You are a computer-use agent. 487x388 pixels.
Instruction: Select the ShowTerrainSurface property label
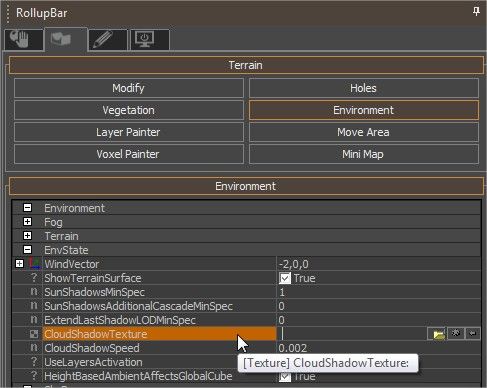point(93,278)
